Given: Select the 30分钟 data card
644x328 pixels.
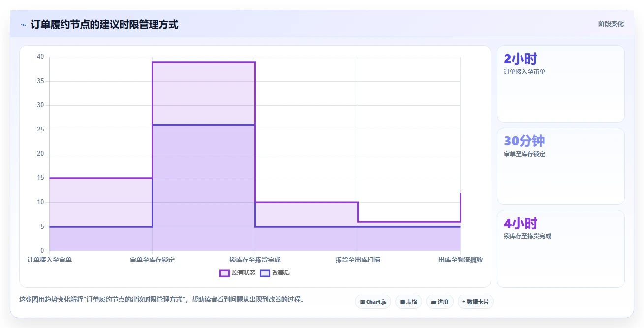Looking at the screenshot, I should pyautogui.click(x=560, y=166).
